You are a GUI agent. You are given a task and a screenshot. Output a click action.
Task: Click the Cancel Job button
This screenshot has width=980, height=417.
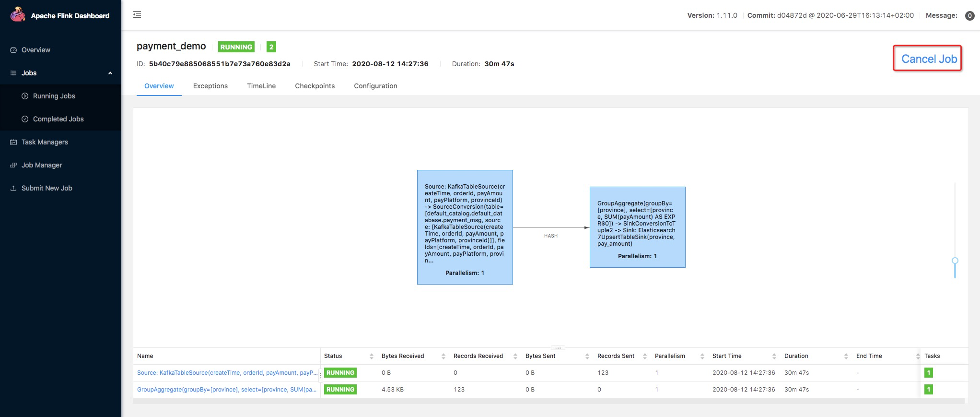[x=929, y=59]
